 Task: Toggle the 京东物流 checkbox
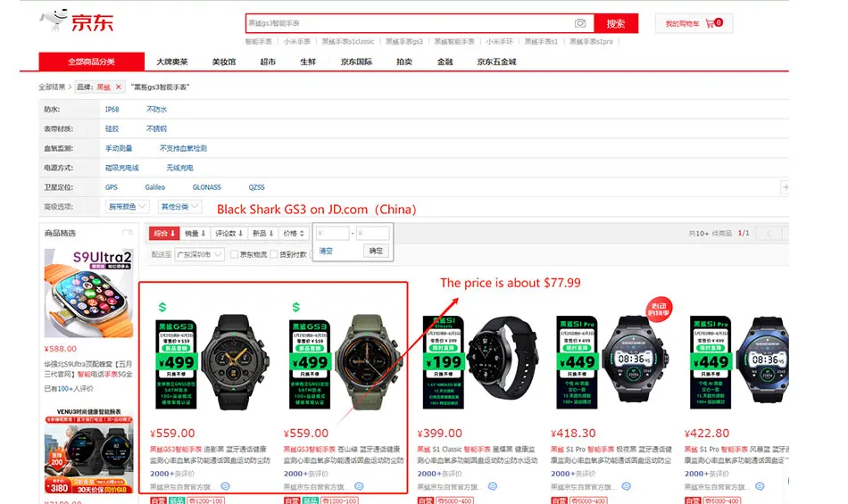pyautogui.click(x=234, y=254)
